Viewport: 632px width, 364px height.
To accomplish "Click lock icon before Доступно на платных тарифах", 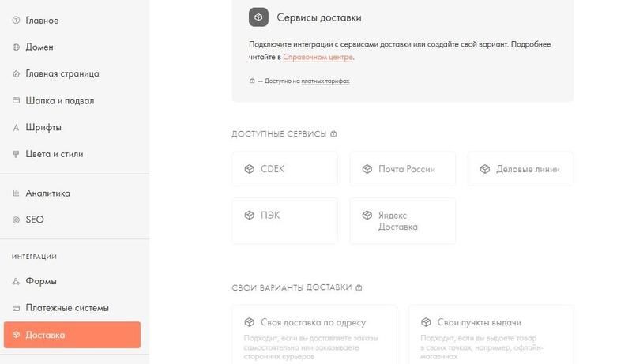I will 252,81.
